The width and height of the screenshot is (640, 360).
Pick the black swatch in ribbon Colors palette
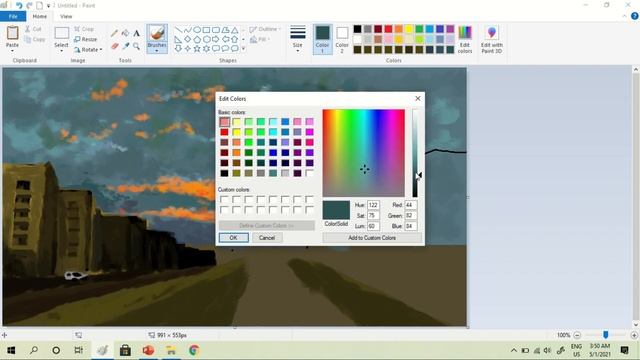pyautogui.click(x=358, y=29)
